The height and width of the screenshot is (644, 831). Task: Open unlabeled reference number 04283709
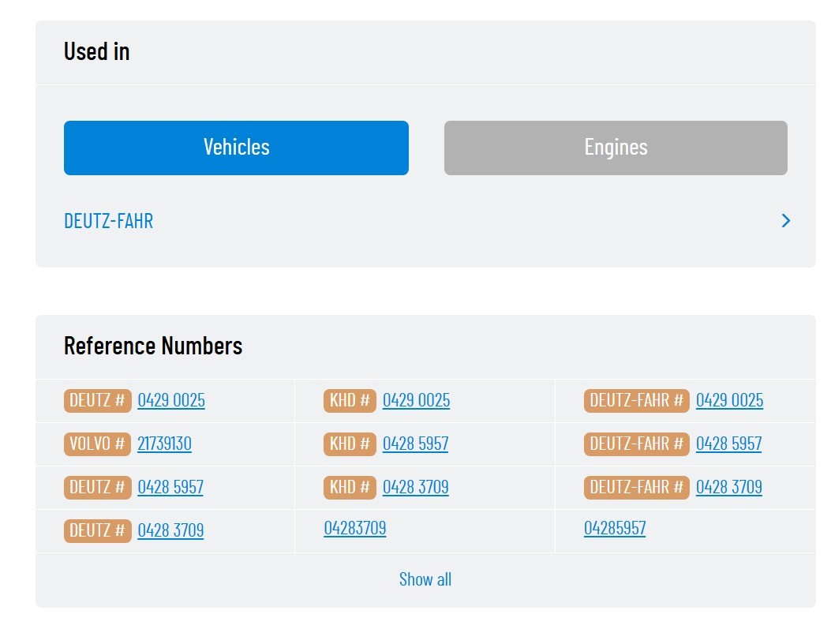coord(355,529)
